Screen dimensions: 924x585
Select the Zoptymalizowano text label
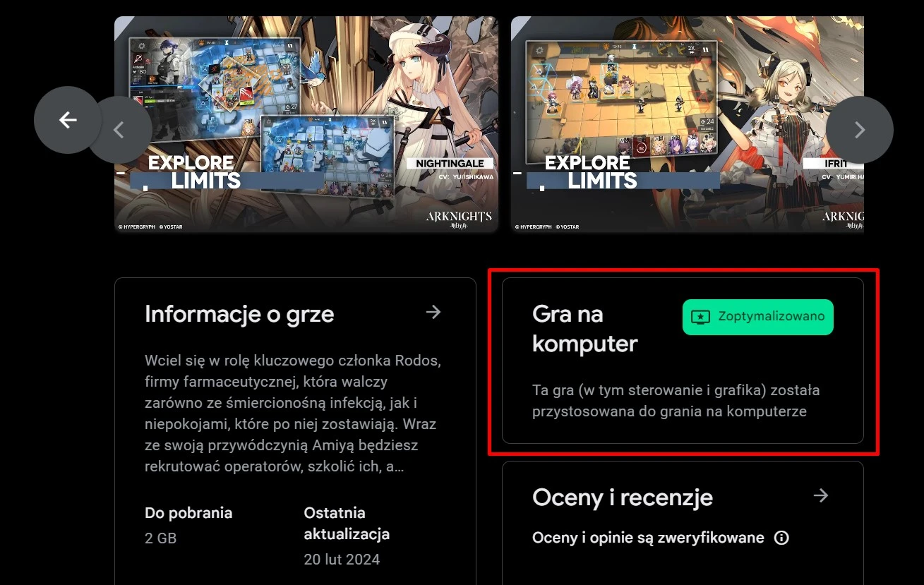tap(772, 316)
